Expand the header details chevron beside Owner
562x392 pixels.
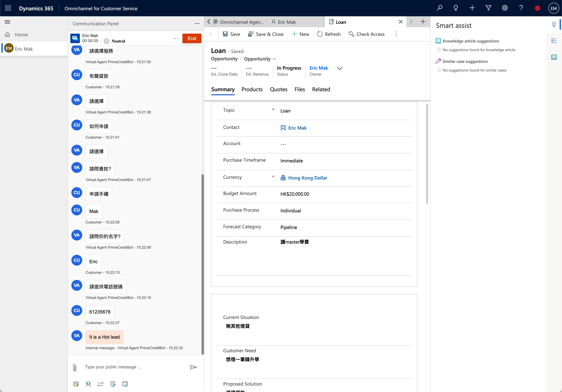(x=339, y=68)
